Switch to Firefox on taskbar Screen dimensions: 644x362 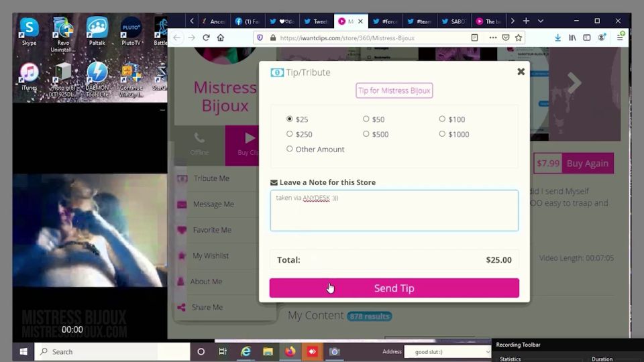click(290, 352)
